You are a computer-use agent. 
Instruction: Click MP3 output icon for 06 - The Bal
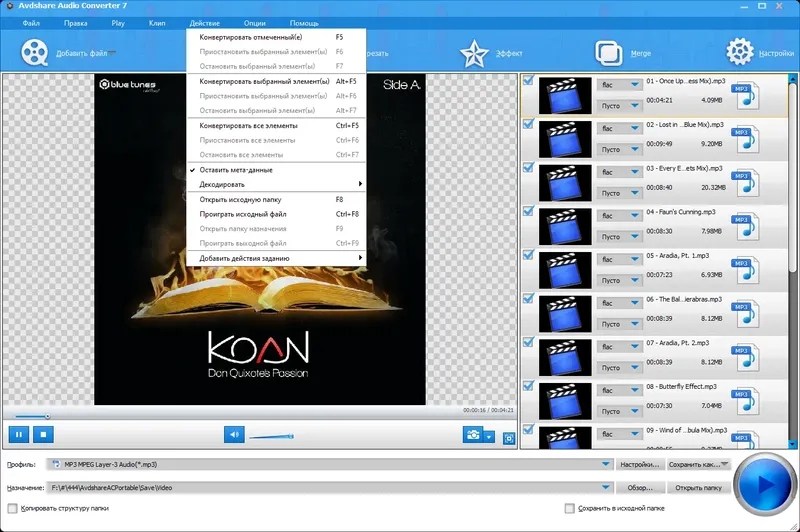(745, 314)
